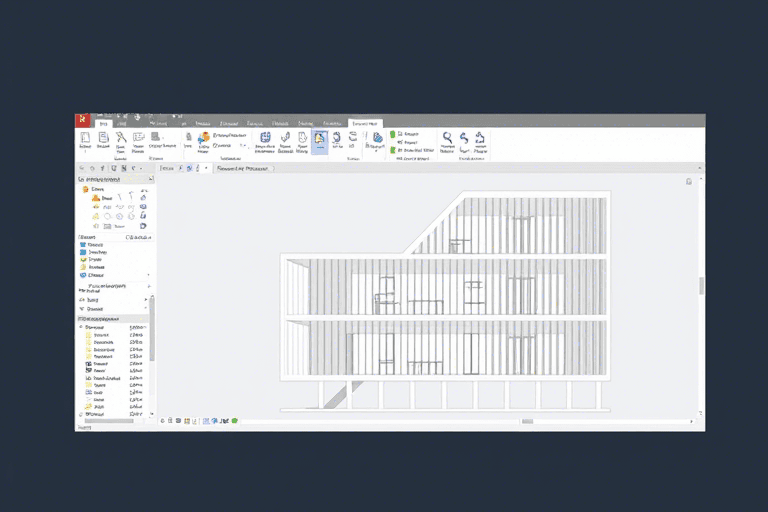Toggle the first status bar icon below the canvas
This screenshot has width=768, height=512.
click(x=162, y=421)
